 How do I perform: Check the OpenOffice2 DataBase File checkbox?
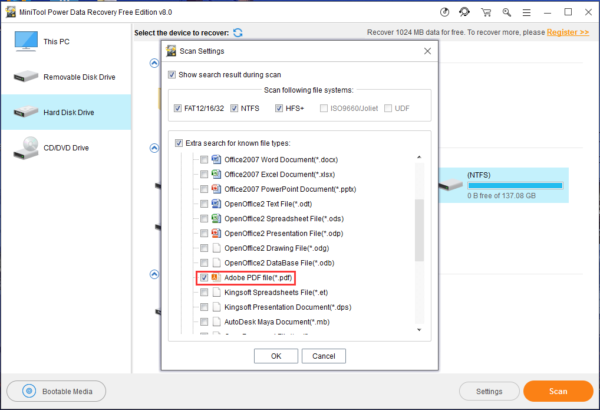[x=204, y=263]
